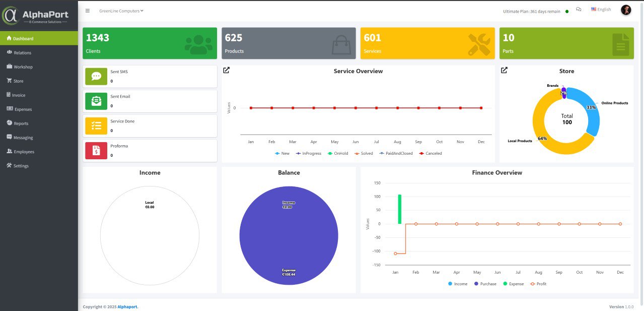Click the Sent Email envelope icon
Image resolution: width=644 pixels, height=311 pixels.
(96, 101)
